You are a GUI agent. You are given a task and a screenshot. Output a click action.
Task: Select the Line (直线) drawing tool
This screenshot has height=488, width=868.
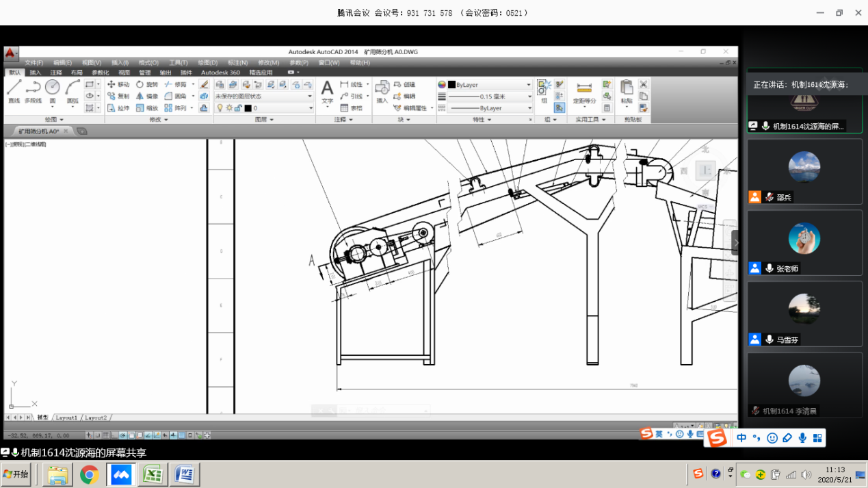[14, 91]
